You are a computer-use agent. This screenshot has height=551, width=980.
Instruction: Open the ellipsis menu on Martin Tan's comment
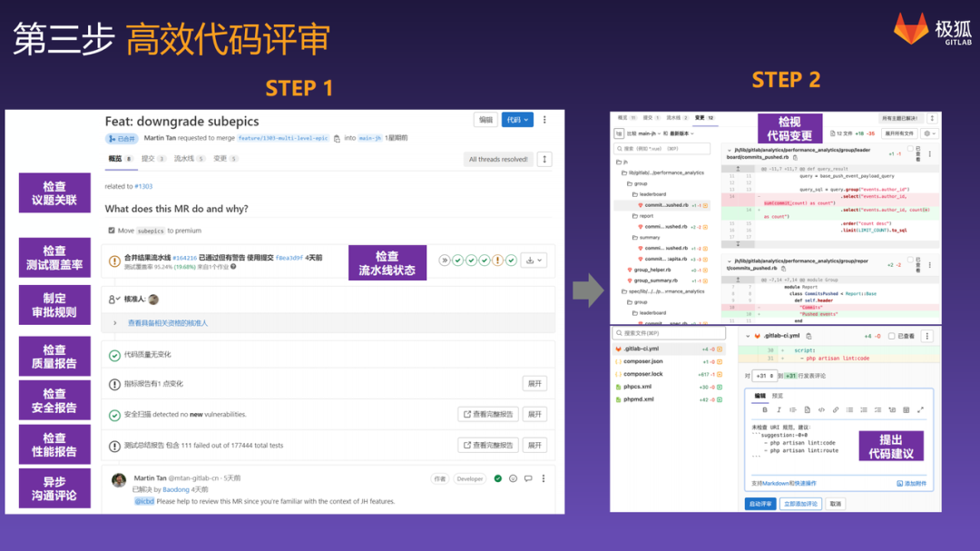pyautogui.click(x=544, y=478)
